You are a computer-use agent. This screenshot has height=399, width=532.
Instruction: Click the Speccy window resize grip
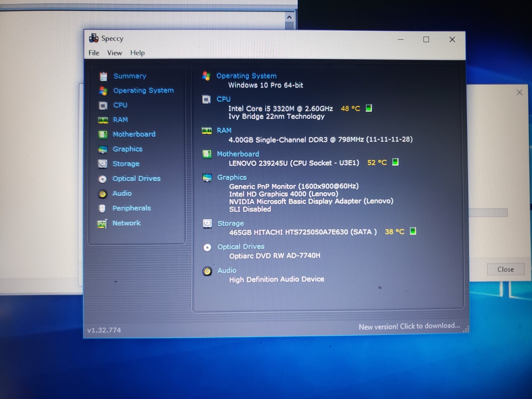(466, 329)
